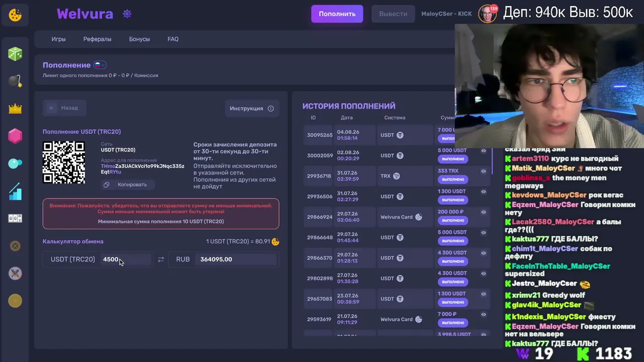
Task: Select the roulette wheel sidebar icon
Action: point(15,246)
